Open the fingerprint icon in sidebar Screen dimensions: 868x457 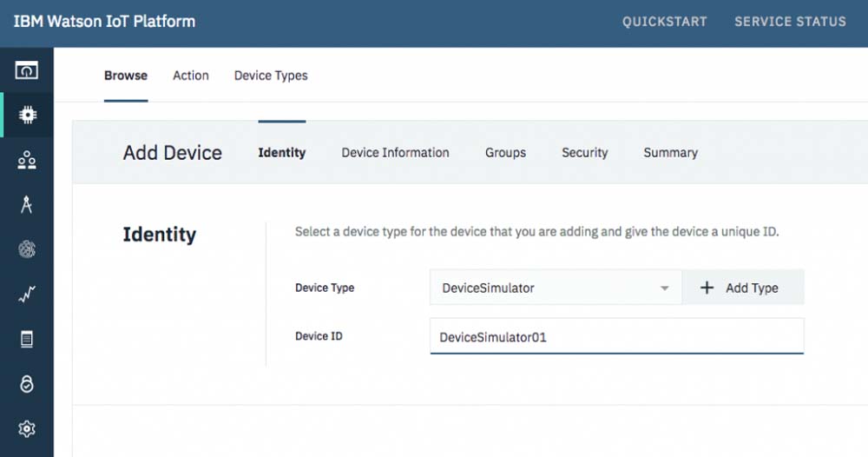[x=26, y=250]
